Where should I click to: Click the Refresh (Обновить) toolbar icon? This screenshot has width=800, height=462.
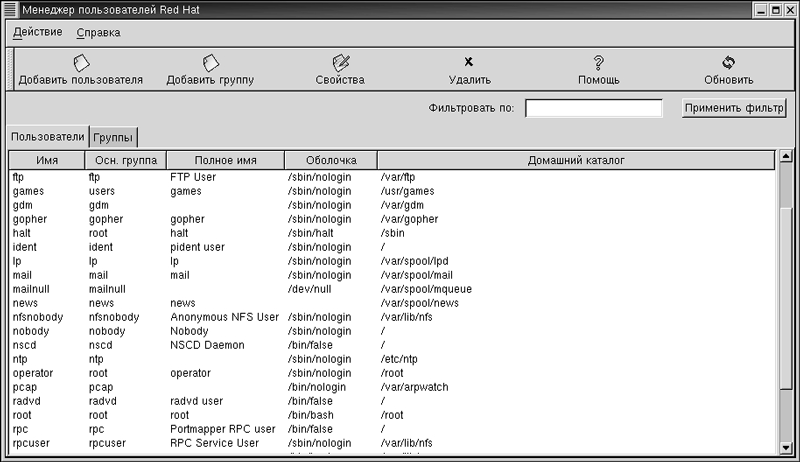click(x=728, y=63)
